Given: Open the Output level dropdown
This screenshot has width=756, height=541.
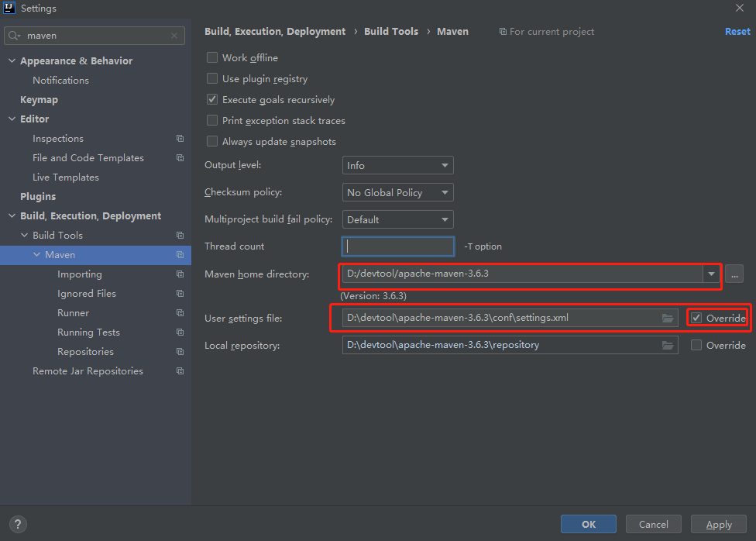Looking at the screenshot, I should click(x=398, y=166).
